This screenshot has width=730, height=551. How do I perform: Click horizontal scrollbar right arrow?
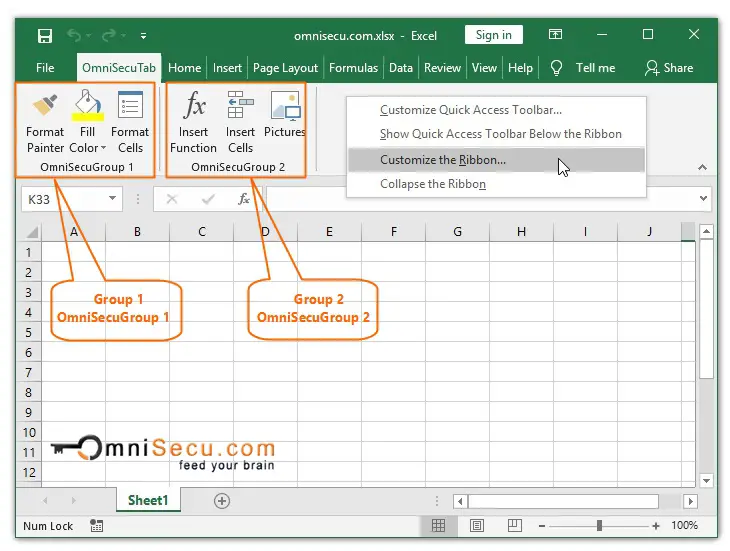(690, 501)
